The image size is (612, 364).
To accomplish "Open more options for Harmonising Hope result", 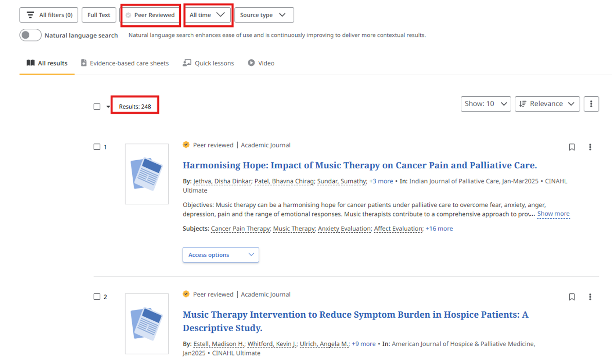I will tap(590, 147).
